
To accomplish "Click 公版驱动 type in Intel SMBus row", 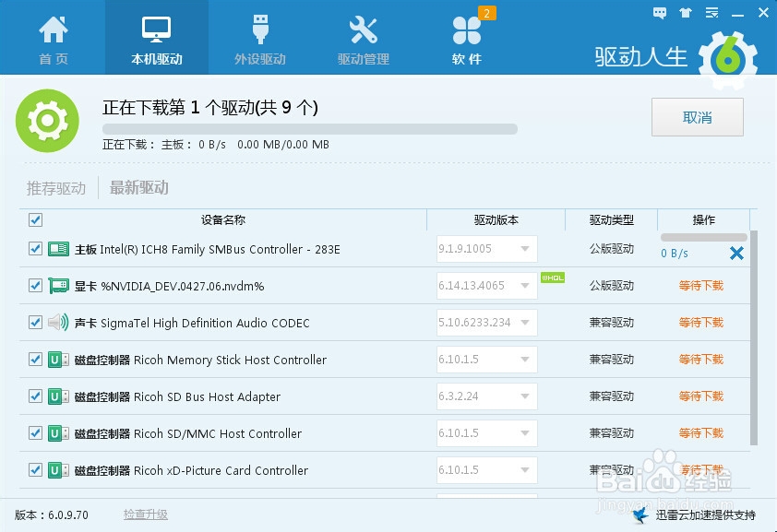I will click(x=612, y=249).
